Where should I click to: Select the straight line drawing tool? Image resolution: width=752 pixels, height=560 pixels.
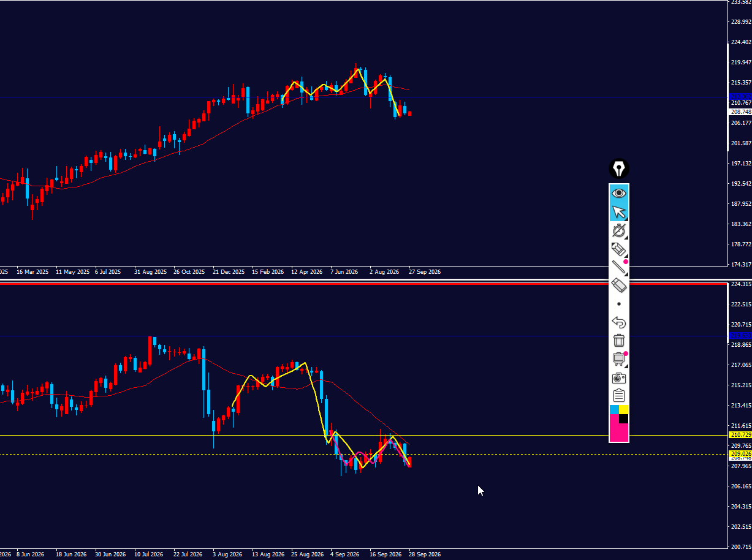619,267
